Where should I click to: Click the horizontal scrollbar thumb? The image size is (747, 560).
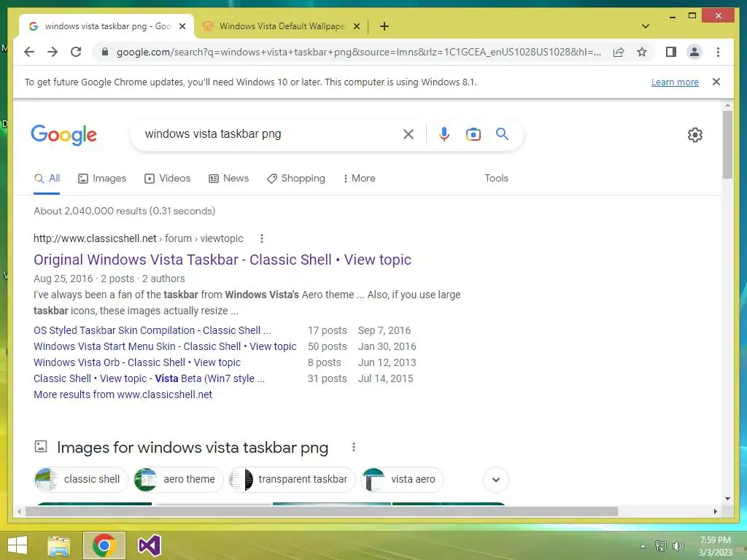[322, 511]
